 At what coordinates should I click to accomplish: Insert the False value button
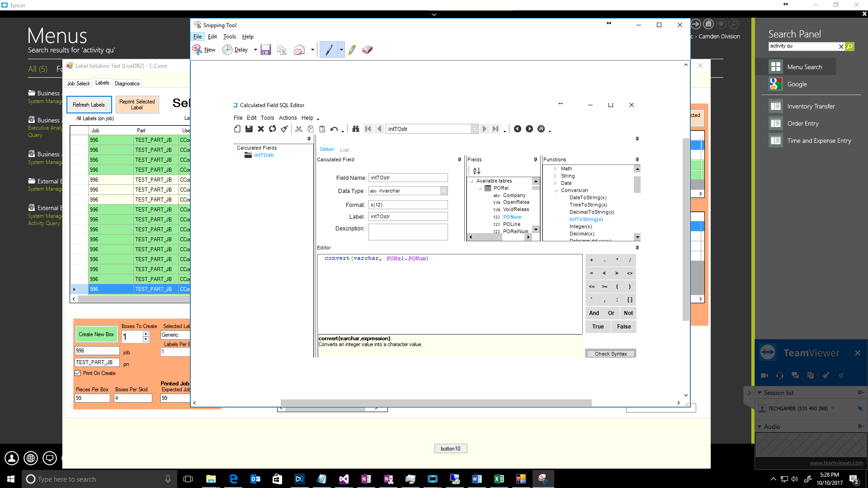[624, 327]
